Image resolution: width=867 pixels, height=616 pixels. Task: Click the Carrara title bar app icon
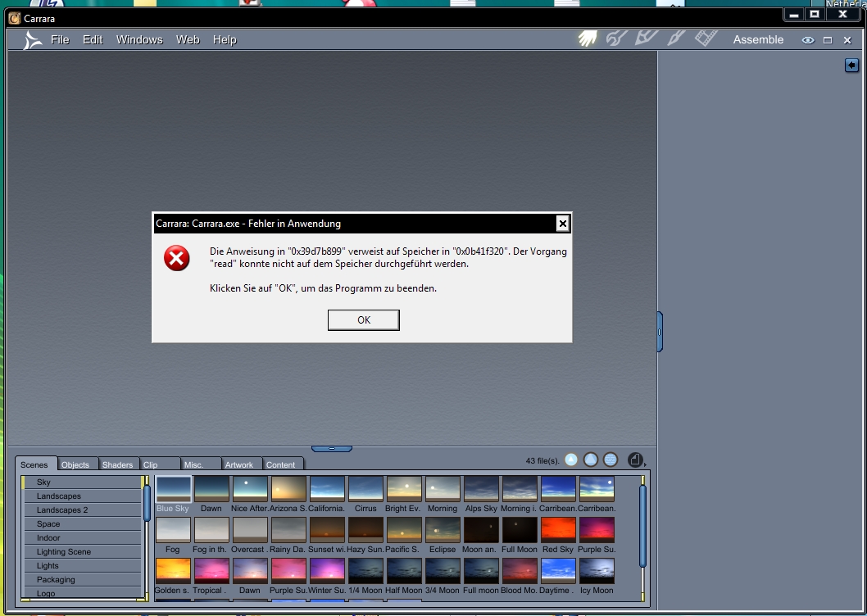coord(15,18)
